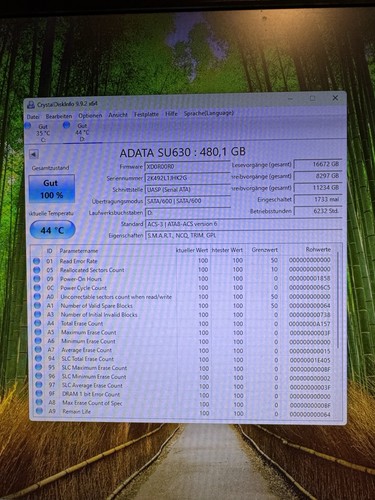
Task: Click the Standard field ACS-3
Action: [244, 224]
